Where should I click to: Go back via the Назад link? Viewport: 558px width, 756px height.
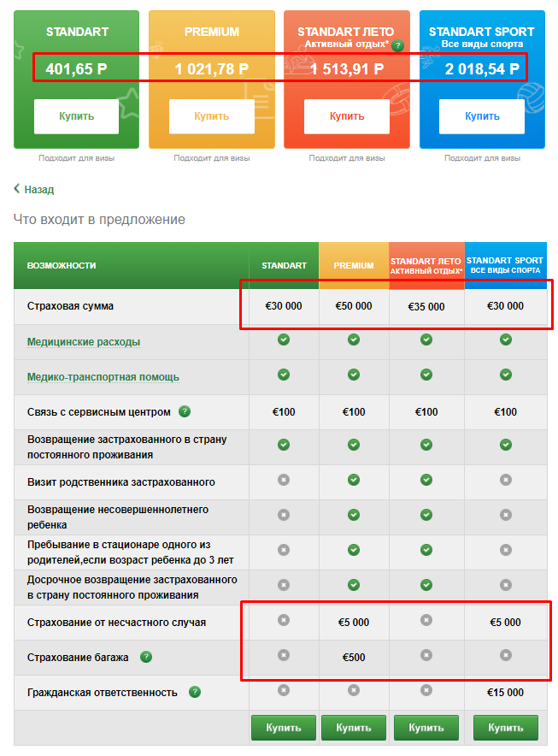pos(33,189)
